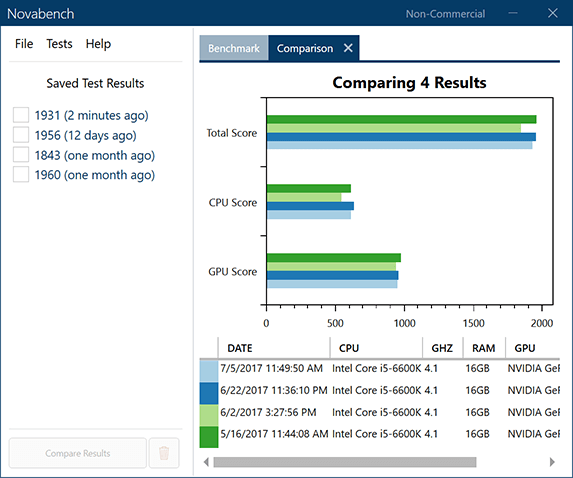
Task: Tick the 1843 (one month ago) checkbox
Action: (21, 155)
